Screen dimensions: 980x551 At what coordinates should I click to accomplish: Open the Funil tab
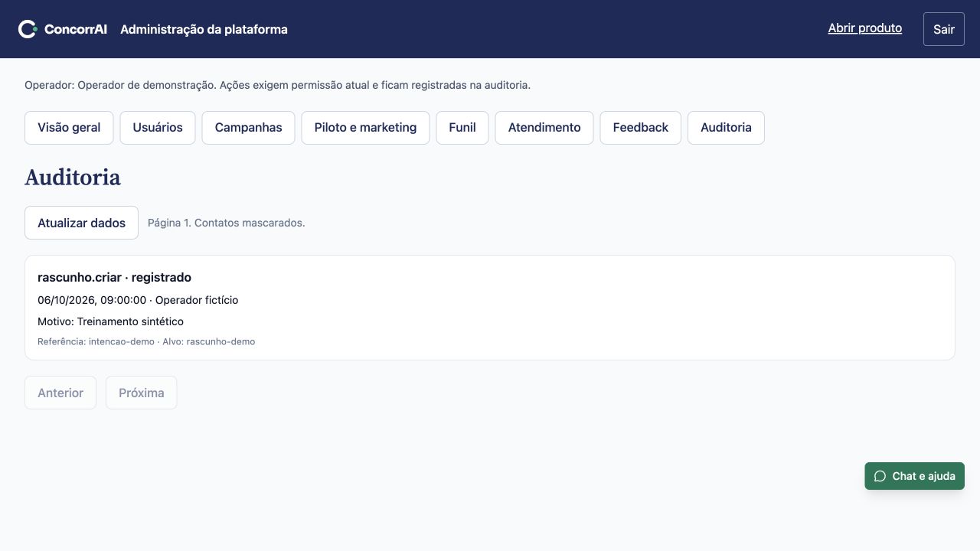(462, 128)
